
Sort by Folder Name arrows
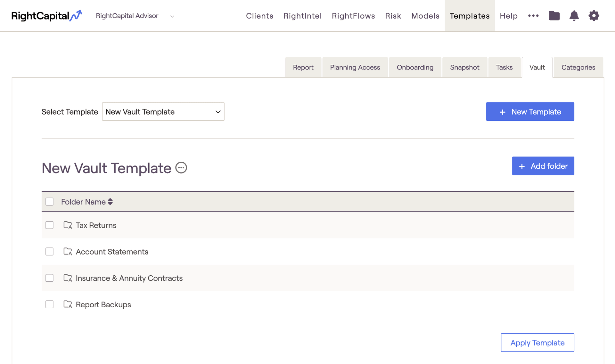pyautogui.click(x=110, y=202)
